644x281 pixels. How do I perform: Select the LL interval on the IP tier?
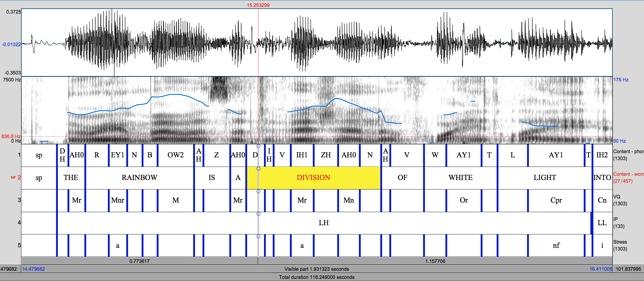(x=602, y=223)
